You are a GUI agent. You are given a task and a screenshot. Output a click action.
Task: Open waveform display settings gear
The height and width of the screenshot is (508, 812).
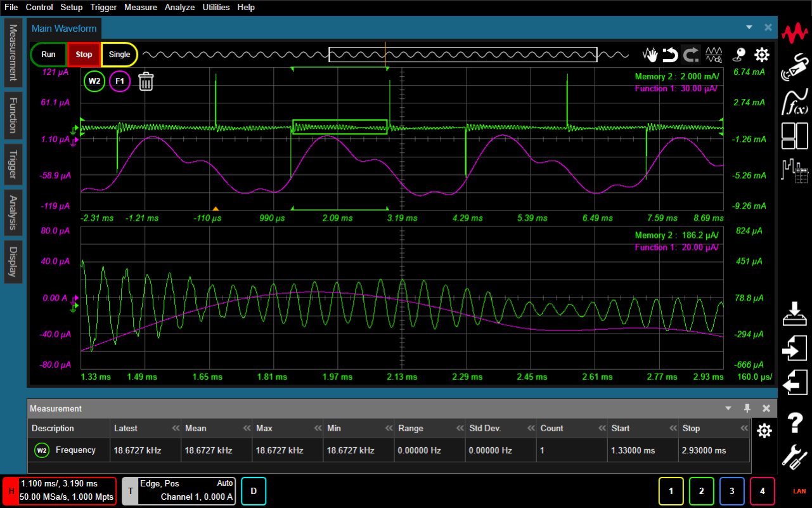tap(761, 55)
